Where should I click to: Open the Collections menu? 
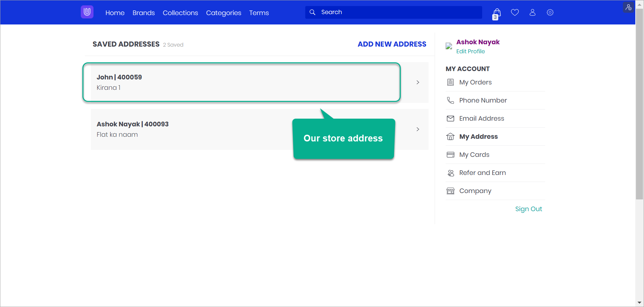pos(180,13)
